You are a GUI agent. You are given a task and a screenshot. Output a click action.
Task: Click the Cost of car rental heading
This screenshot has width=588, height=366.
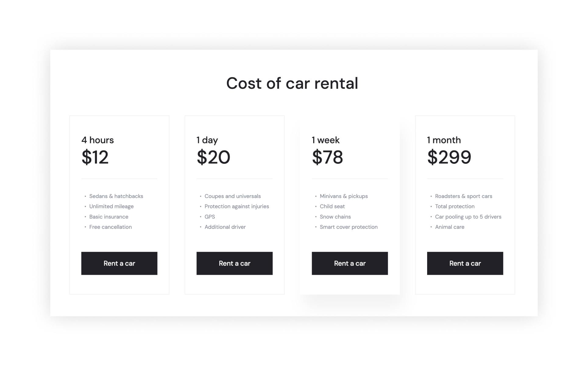(x=292, y=83)
